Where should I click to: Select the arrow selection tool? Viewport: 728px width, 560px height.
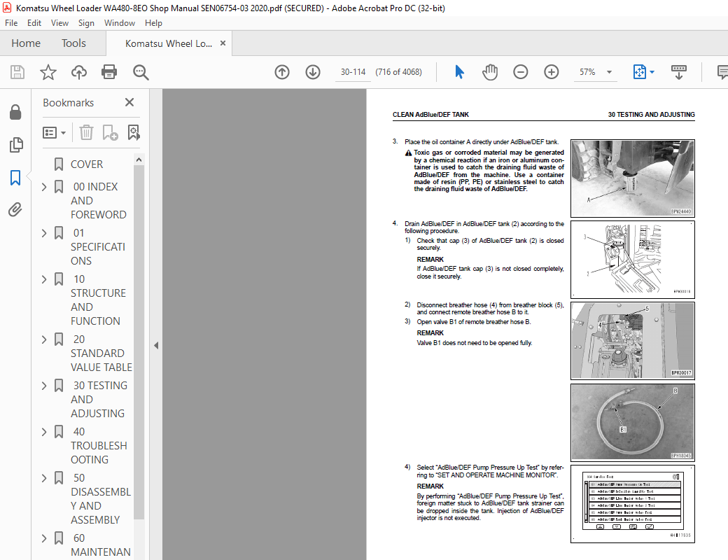coord(460,72)
